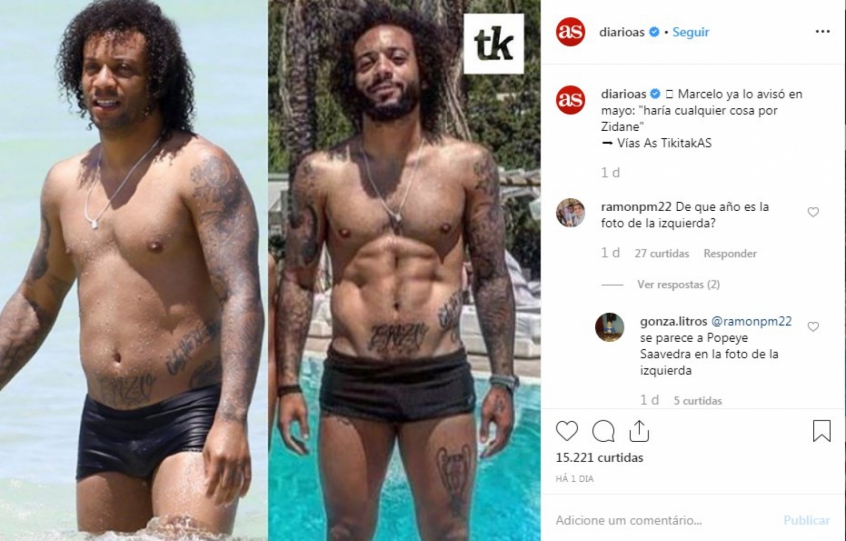Image resolution: width=846 pixels, height=541 pixels.
Task: Like the ramonpm22 comment with its heart
Action: (813, 212)
